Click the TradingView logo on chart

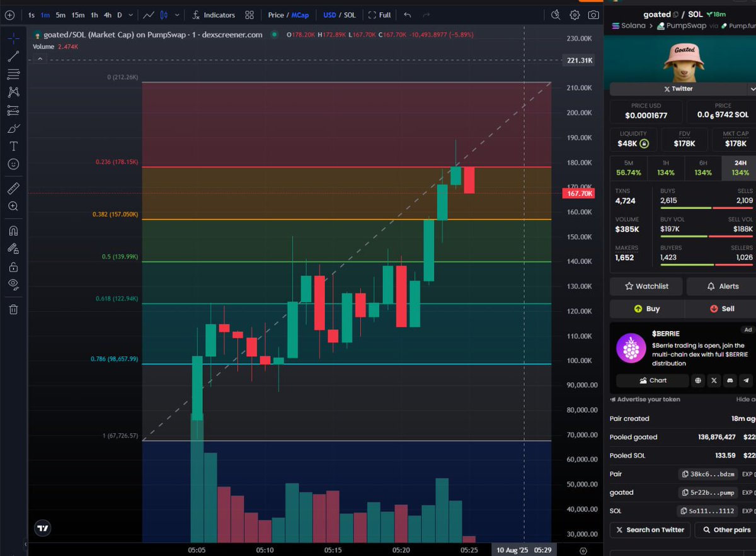(42, 529)
